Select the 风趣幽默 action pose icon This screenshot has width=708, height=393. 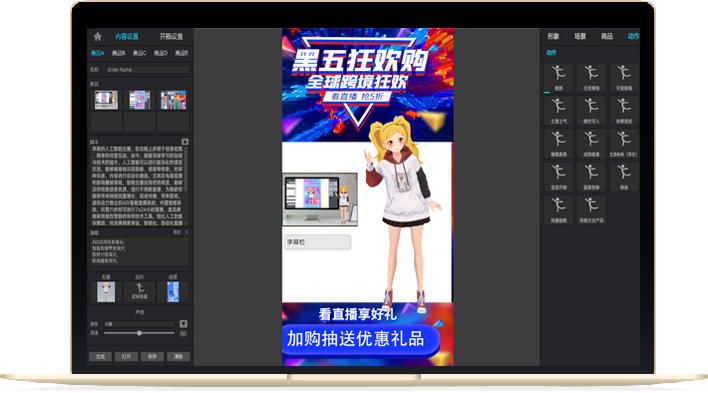point(559,209)
